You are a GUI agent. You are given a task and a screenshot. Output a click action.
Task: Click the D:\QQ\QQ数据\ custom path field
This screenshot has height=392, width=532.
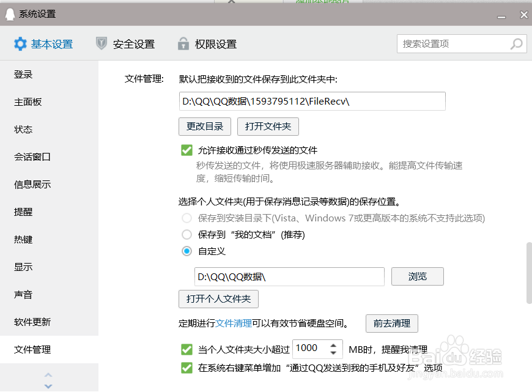coord(289,276)
